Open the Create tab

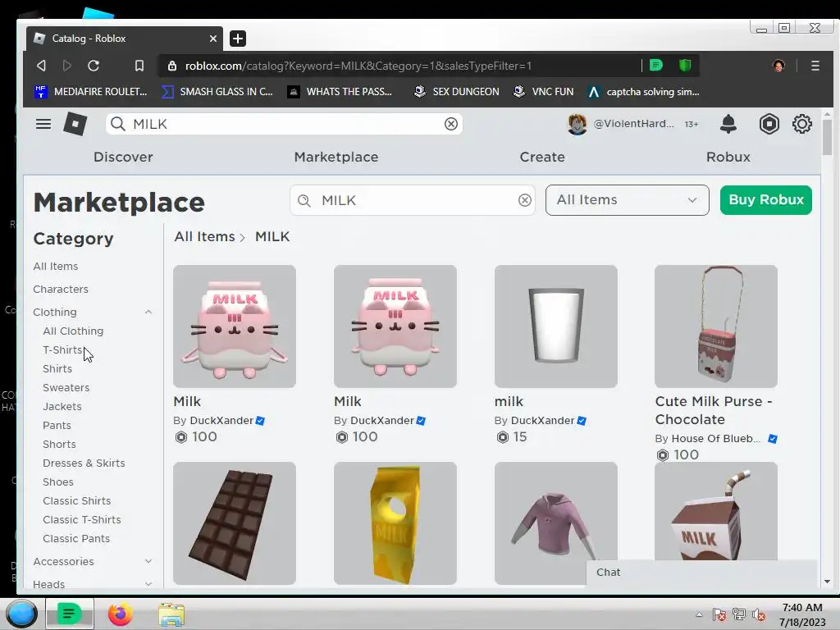(542, 157)
